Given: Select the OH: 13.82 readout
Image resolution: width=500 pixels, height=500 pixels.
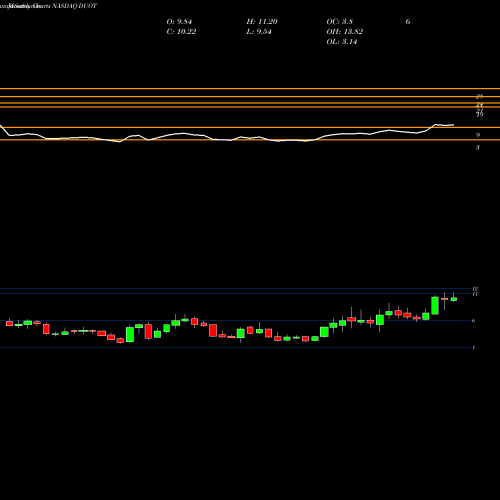Looking at the screenshot, I should (x=345, y=32).
